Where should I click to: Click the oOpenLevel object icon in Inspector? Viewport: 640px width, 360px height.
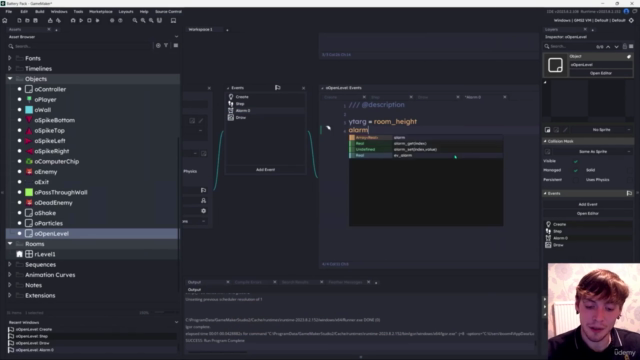556,65
